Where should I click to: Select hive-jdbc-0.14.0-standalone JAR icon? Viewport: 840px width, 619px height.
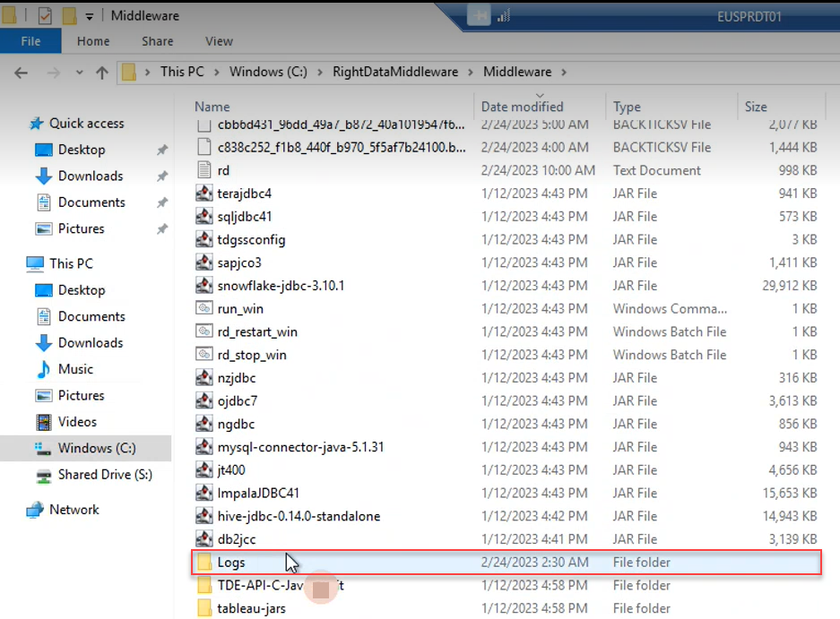tap(204, 516)
